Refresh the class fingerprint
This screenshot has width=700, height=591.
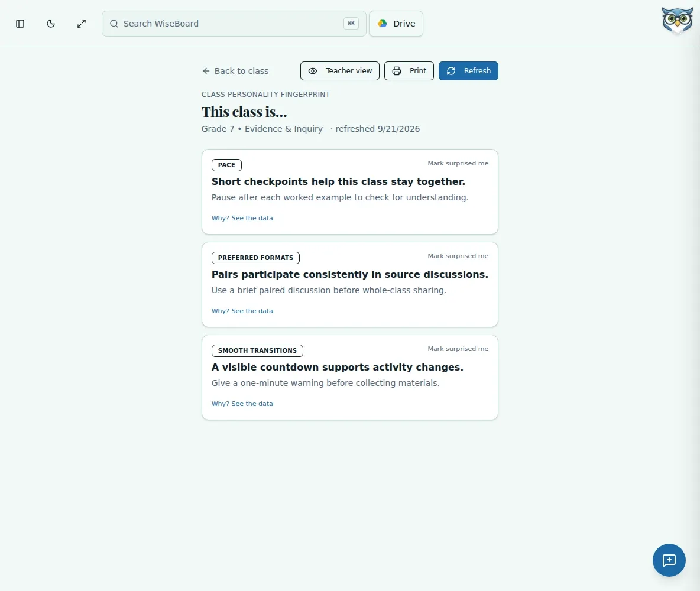(468, 71)
